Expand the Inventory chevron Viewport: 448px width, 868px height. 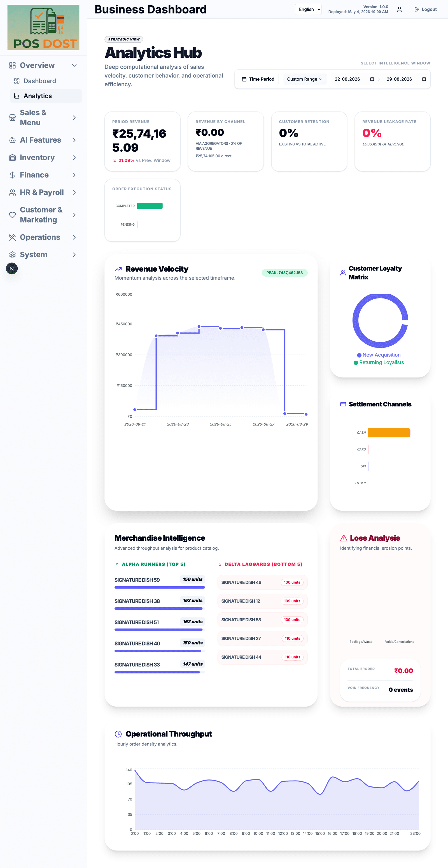tap(74, 158)
